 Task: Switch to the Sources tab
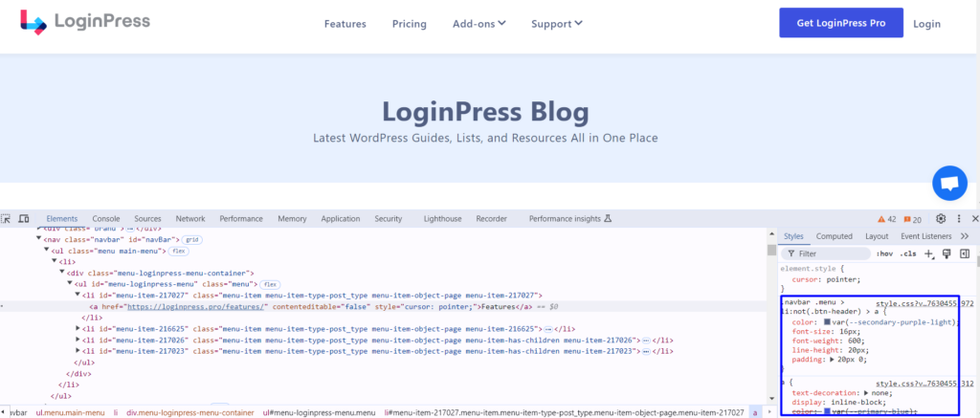click(x=147, y=219)
